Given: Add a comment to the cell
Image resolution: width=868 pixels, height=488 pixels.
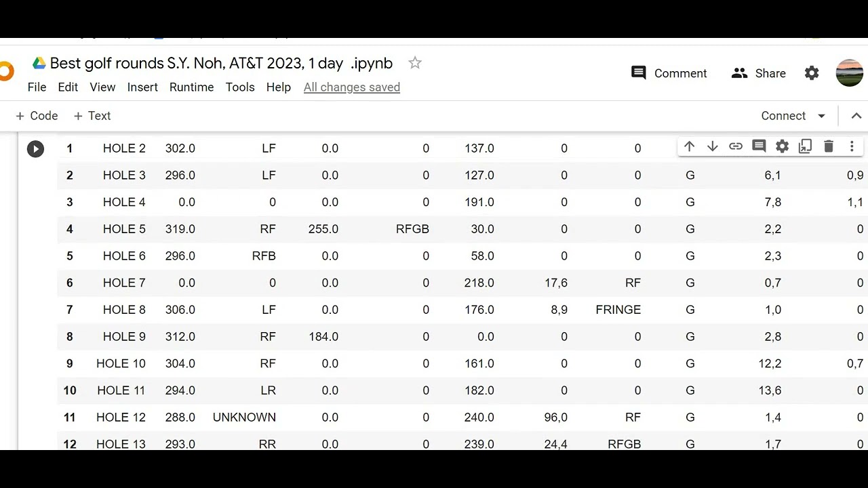Looking at the screenshot, I should 759,146.
